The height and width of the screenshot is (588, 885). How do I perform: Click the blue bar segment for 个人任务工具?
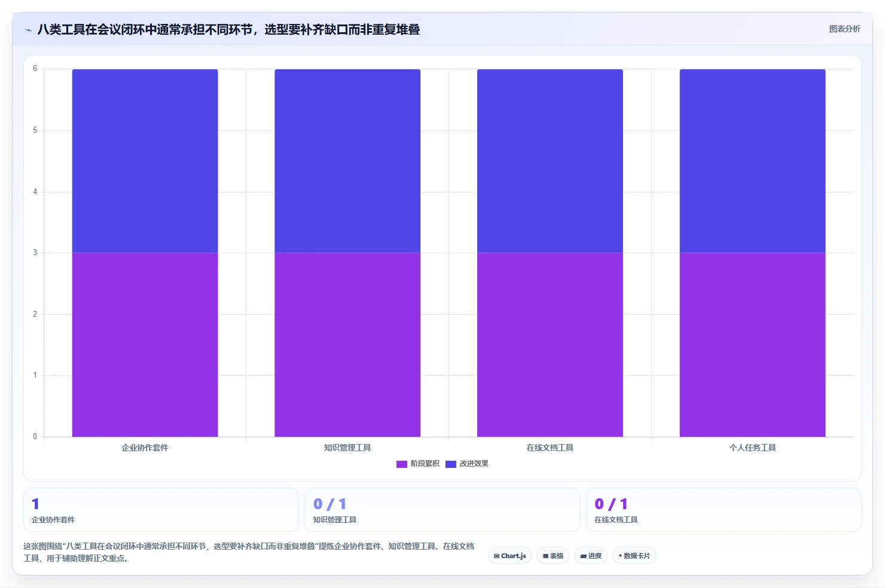(752, 161)
